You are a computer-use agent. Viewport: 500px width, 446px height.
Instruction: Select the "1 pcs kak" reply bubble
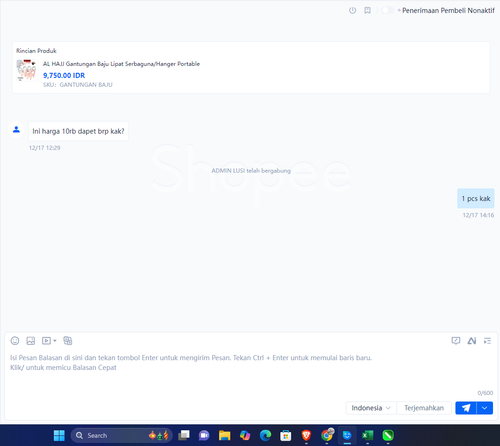[x=476, y=199]
